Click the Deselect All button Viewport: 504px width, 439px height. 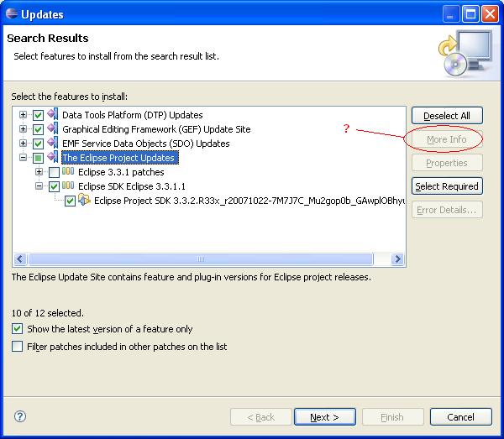447,116
